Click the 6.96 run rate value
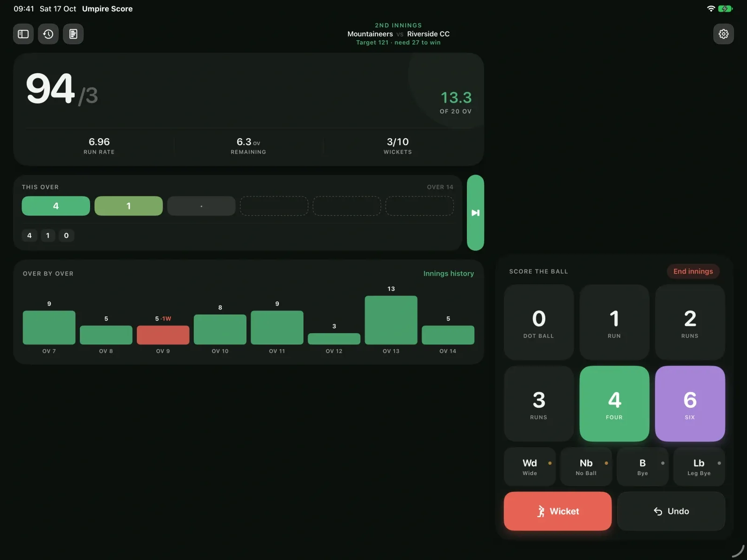The width and height of the screenshot is (747, 560). click(99, 141)
